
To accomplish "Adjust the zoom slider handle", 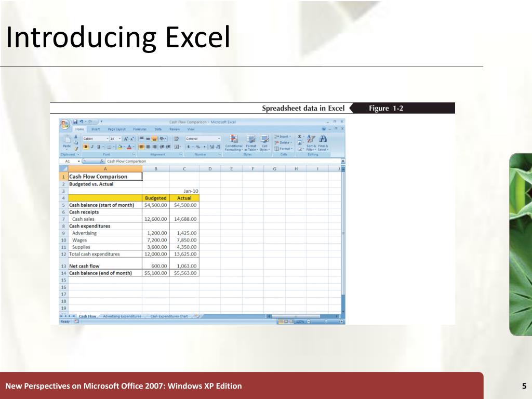I will [x=325, y=321].
